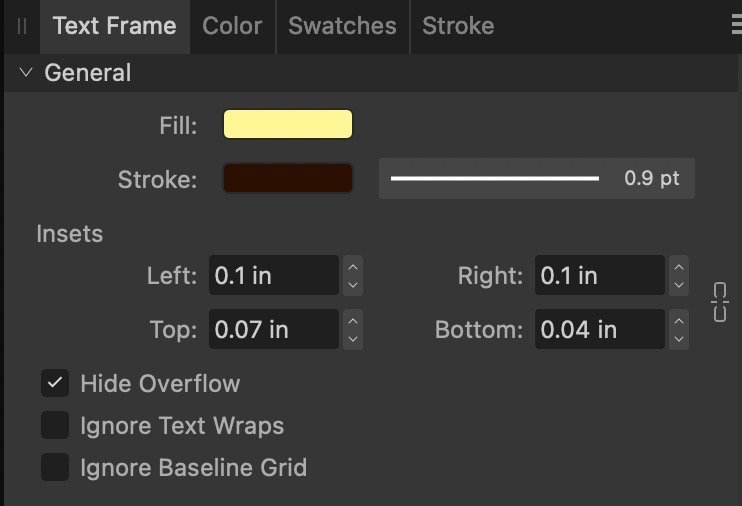Screen dimensions: 742x506
Task: Open the yellow Fill color swatch
Action: click(x=288, y=125)
